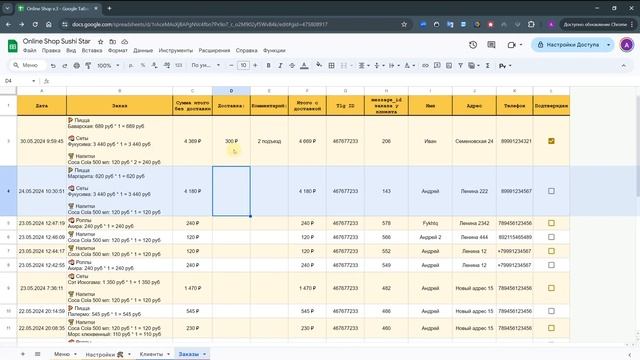Check the box in 545 ₽ order row
The height and width of the screenshot is (360, 640).
coord(551,311)
